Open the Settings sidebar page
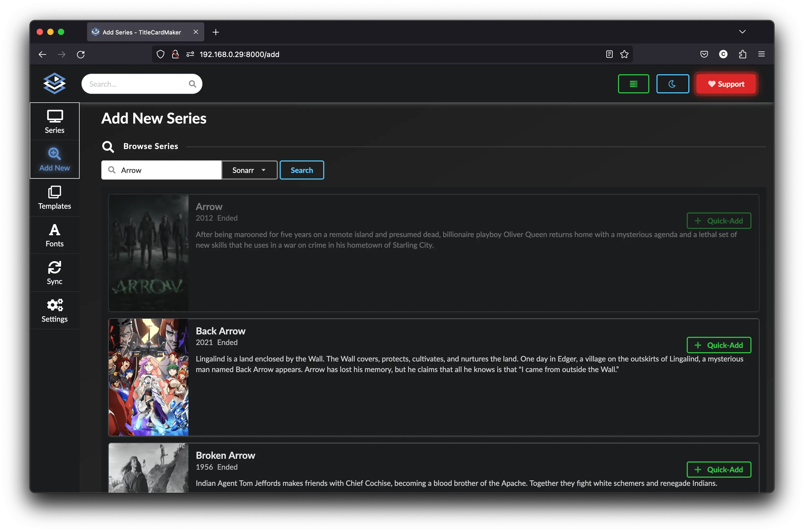 (55, 311)
